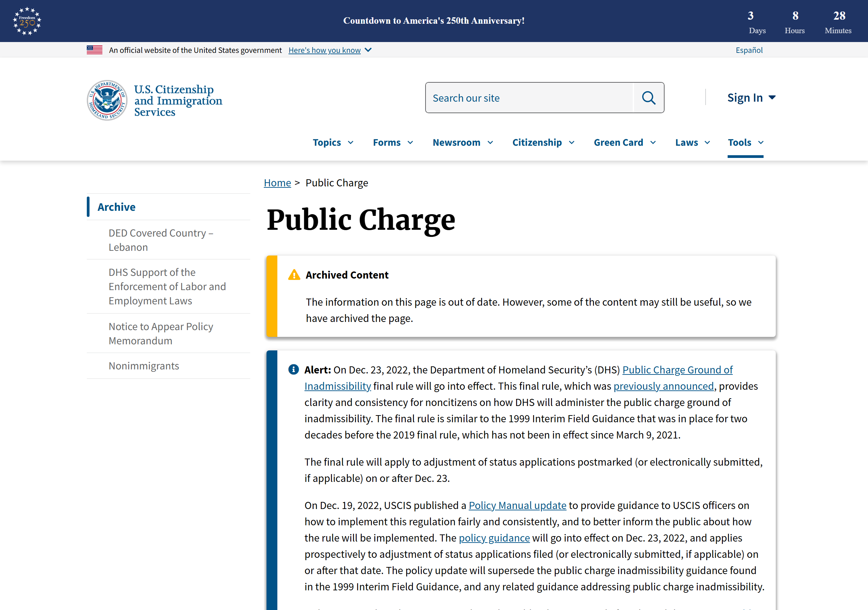Switch language via Español link
This screenshot has height=610, width=868.
coord(749,50)
